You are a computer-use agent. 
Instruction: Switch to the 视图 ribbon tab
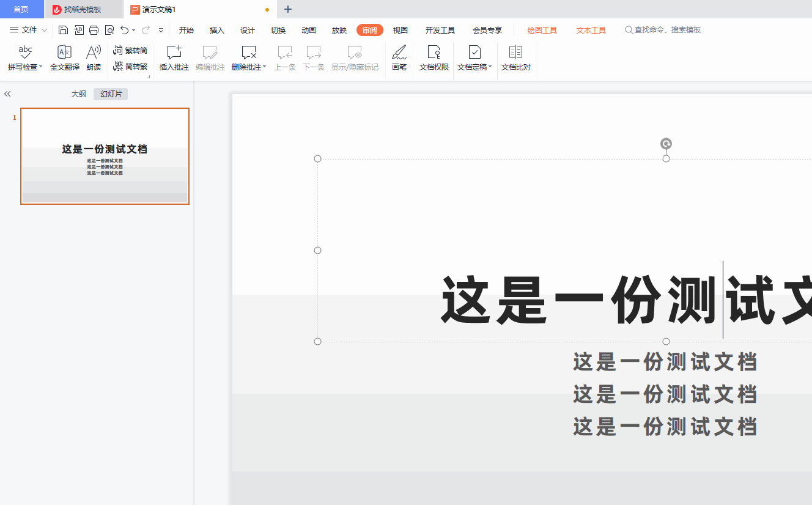pyautogui.click(x=400, y=30)
